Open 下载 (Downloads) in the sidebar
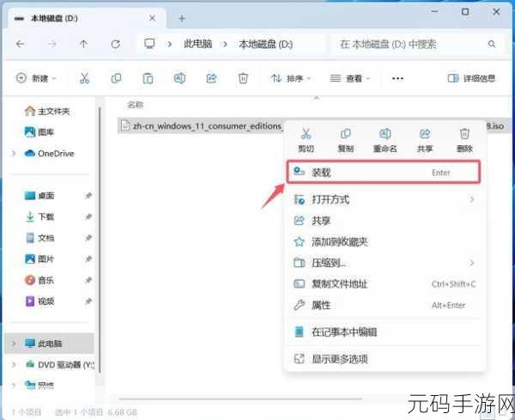The image size is (515, 420). click(x=39, y=216)
